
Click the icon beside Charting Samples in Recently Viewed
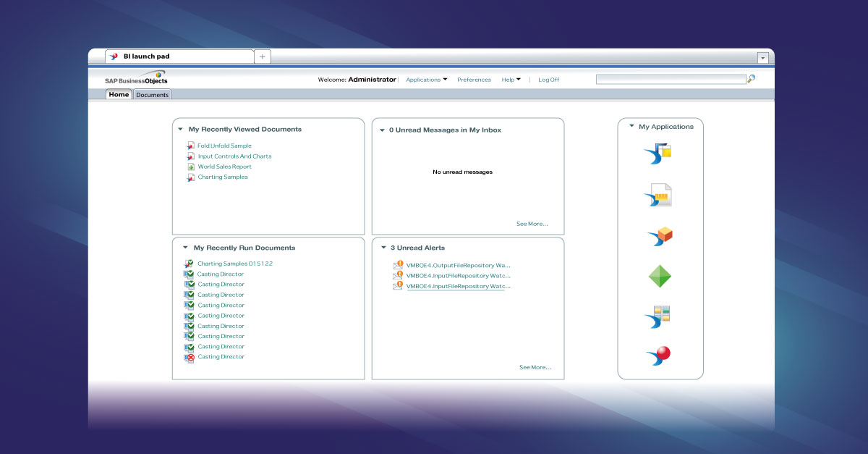(191, 177)
